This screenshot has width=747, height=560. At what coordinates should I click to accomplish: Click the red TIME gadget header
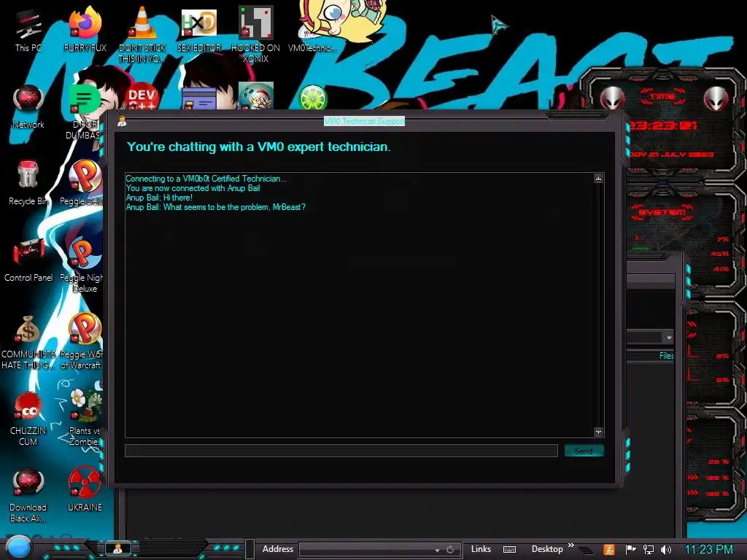(x=662, y=96)
